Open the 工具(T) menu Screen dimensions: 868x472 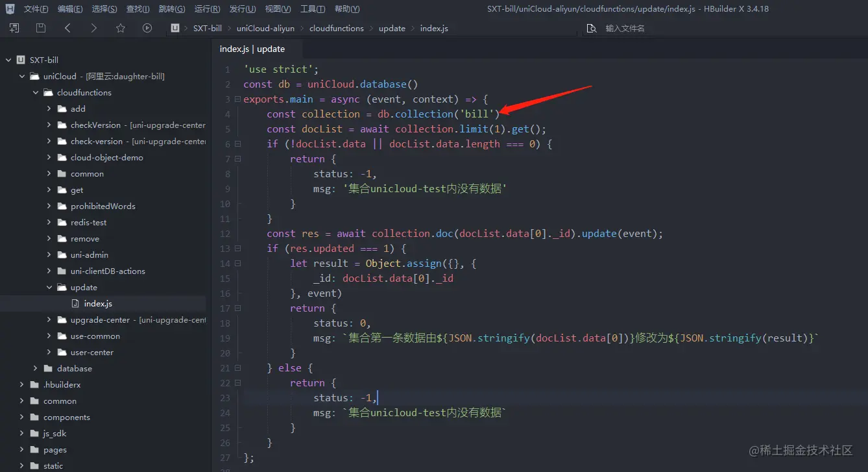(313, 9)
